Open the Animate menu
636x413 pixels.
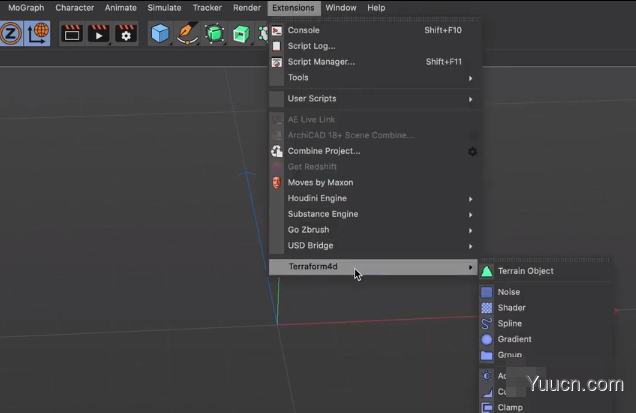tap(120, 8)
